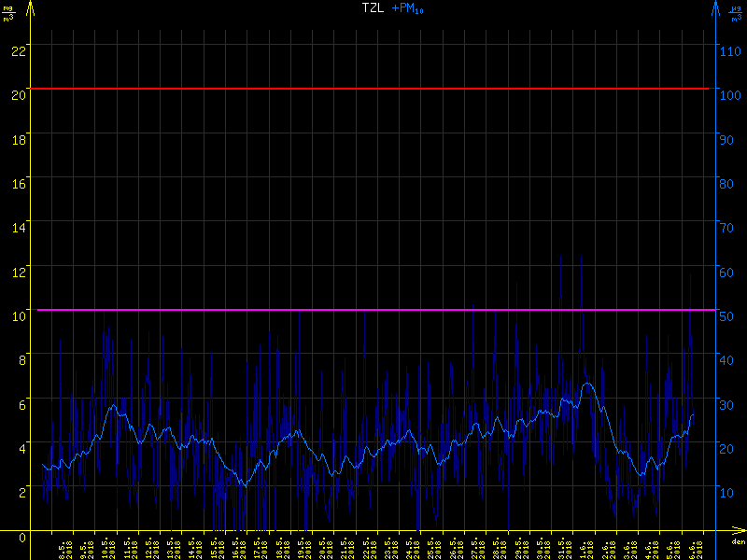Click blue value 90 on right axis
The width and height of the screenshot is (747, 560).
[726, 139]
